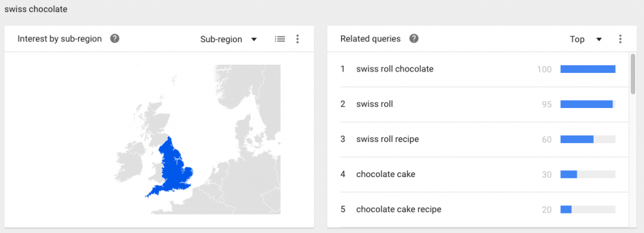Click the score value 100
644x233 pixels.
(x=544, y=69)
